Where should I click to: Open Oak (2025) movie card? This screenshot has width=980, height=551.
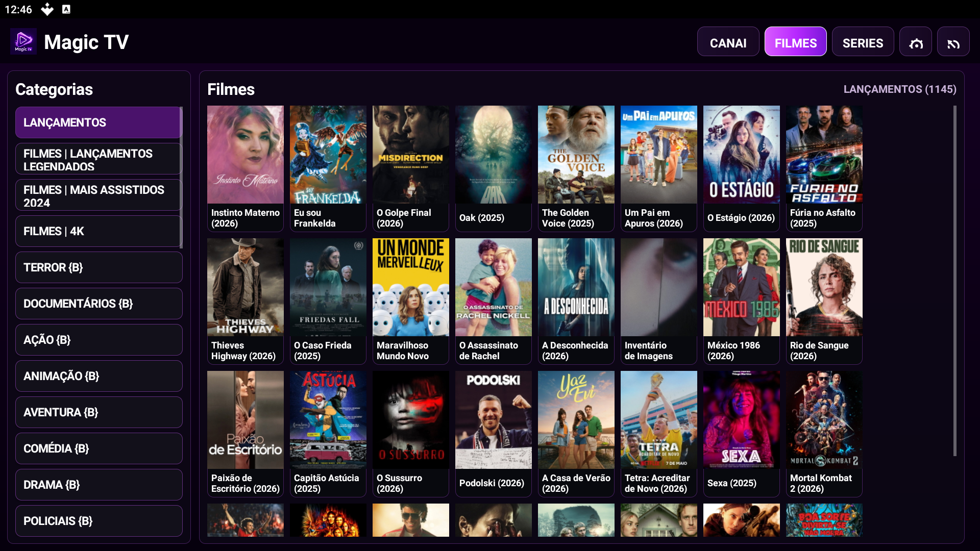494,168
